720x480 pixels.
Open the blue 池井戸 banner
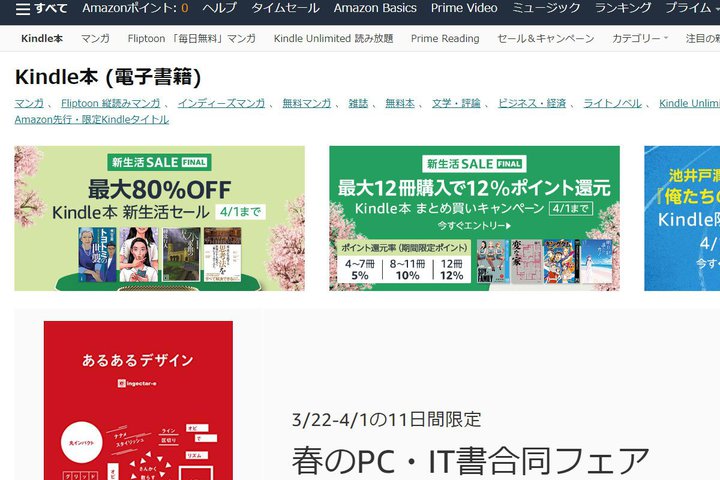[x=682, y=218]
